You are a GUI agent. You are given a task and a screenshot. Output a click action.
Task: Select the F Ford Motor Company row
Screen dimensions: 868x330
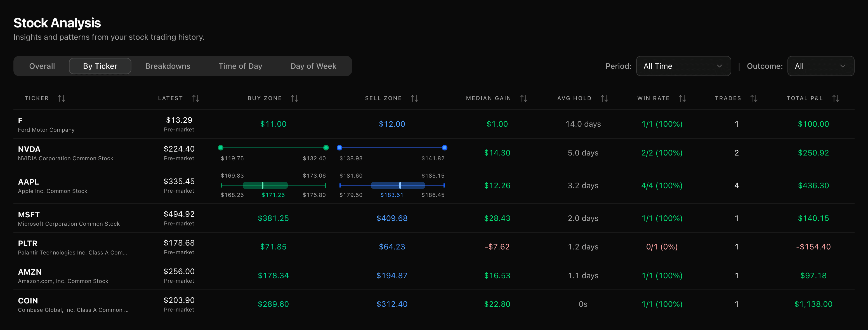click(x=434, y=124)
